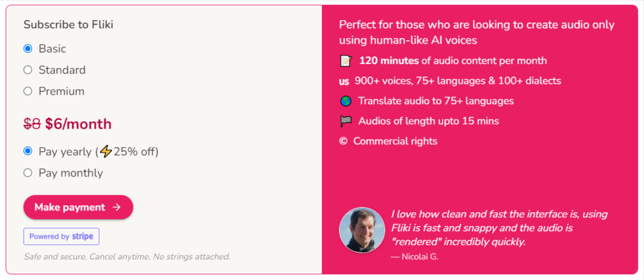Click the lightning bolt icon in 25% off
644x280 pixels.
click(x=106, y=152)
